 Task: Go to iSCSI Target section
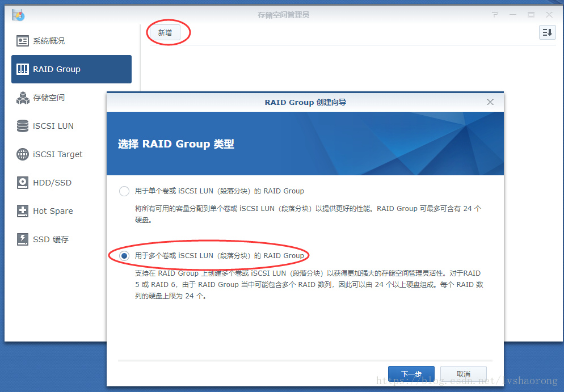click(x=60, y=154)
